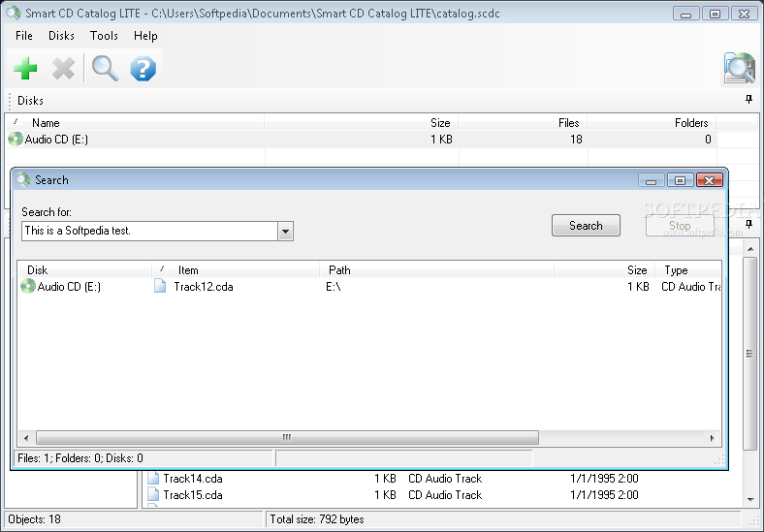Click the Search for text field
Screen dimensions: 764x532
[149, 231]
